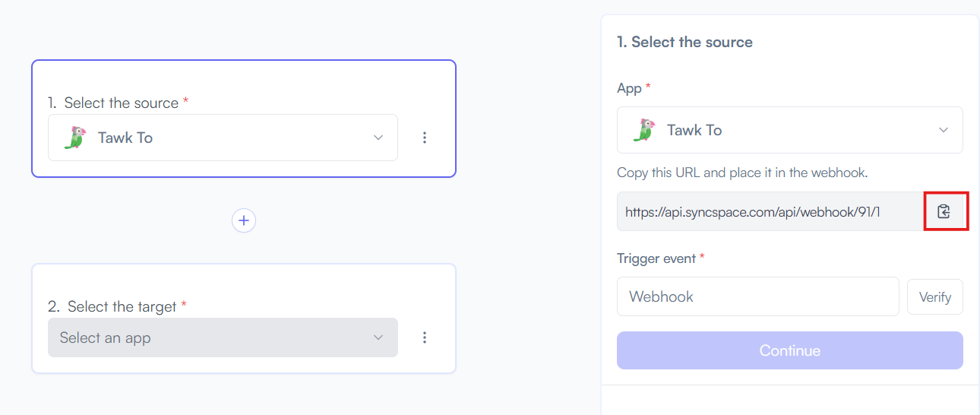Open three-dot menu on source card
Viewport: 980px width, 415px height.
425,138
